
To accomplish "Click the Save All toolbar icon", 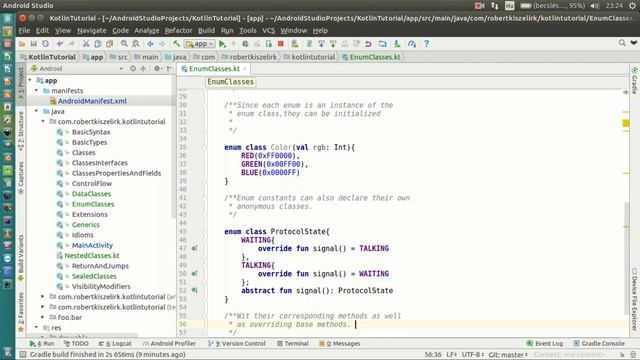I will [33, 44].
